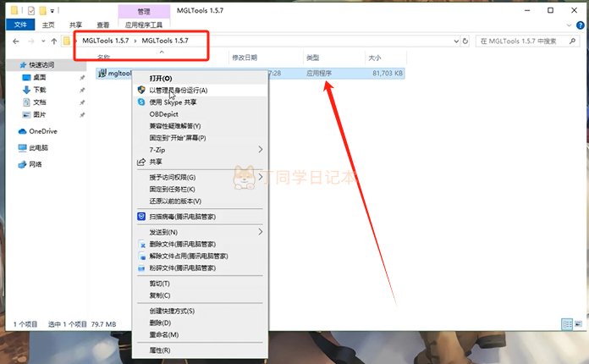Choose 粉碎文件(腾讯电脑管家) menu entry
Viewport: 589px width, 364px height.
[201, 267]
